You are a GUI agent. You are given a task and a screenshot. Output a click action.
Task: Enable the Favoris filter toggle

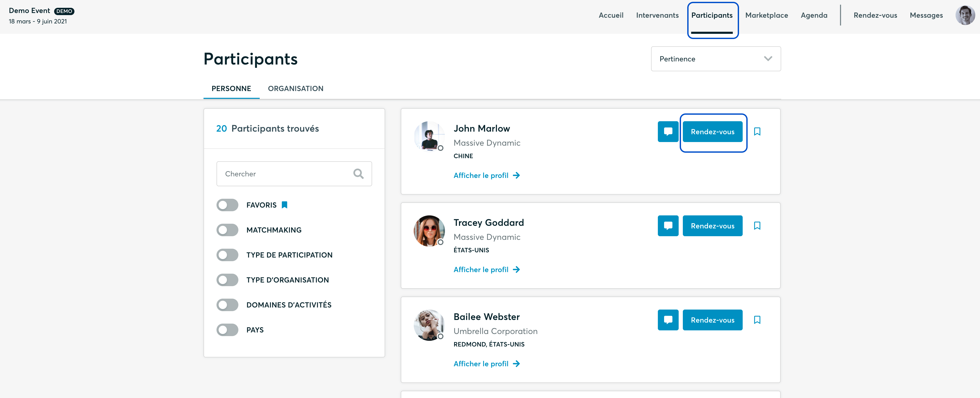tap(227, 205)
